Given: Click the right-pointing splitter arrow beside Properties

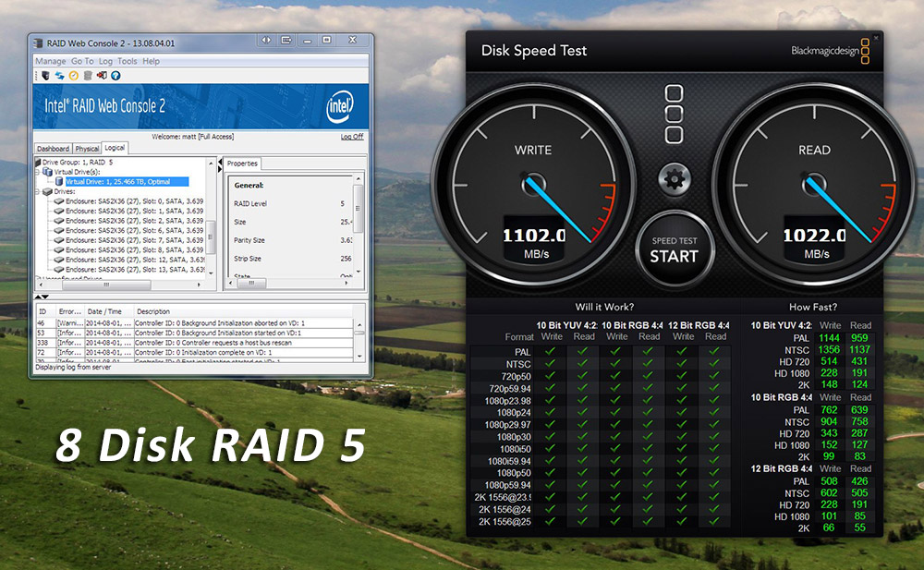Looking at the screenshot, I should coord(221,169).
